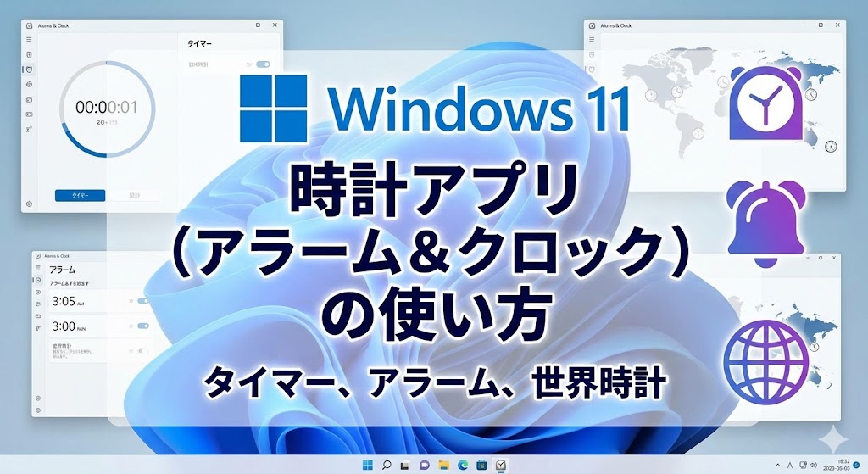Open the Start menu on the taskbar
The image size is (868, 474).
368,465
